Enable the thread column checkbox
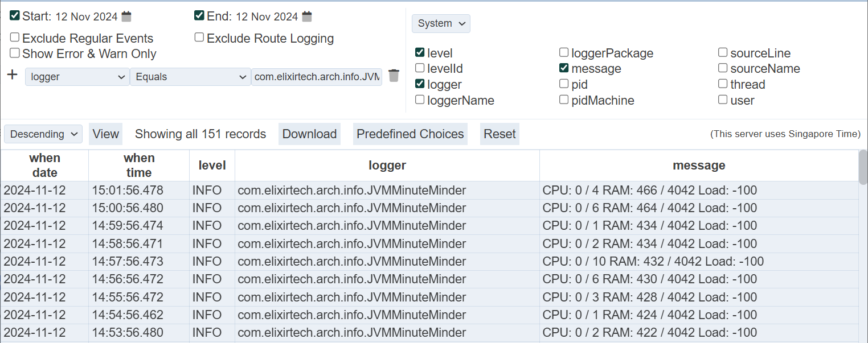 click(x=723, y=84)
